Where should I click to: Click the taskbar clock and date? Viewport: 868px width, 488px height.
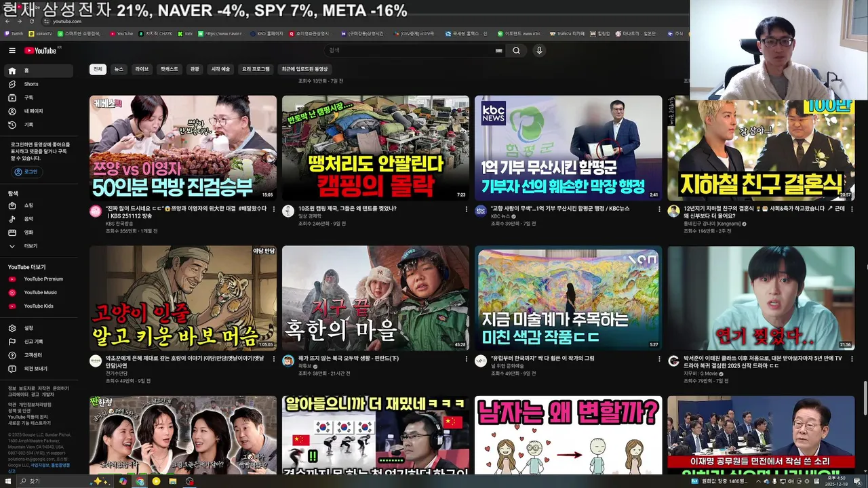(x=835, y=481)
